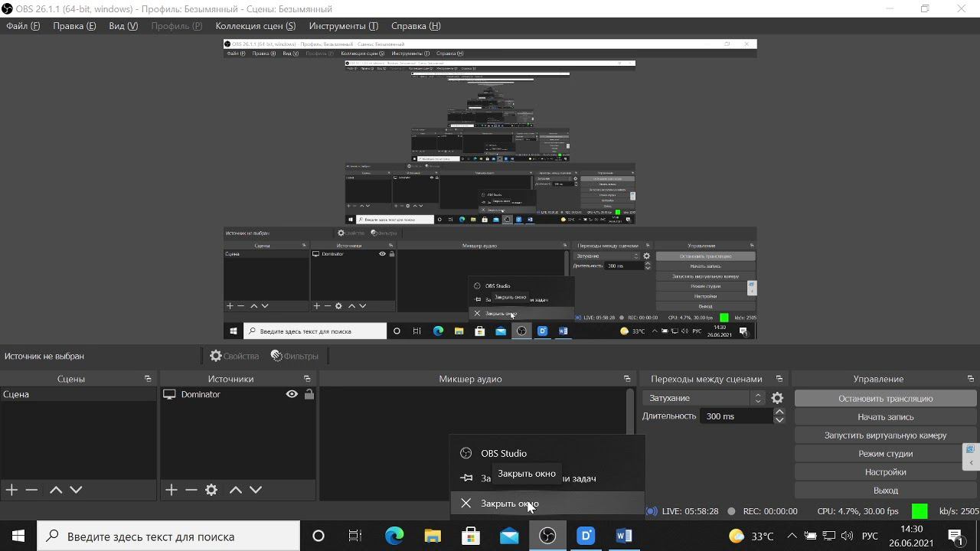Open Настройки from the Управление panel
The height and width of the screenshot is (551, 980).
885,472
